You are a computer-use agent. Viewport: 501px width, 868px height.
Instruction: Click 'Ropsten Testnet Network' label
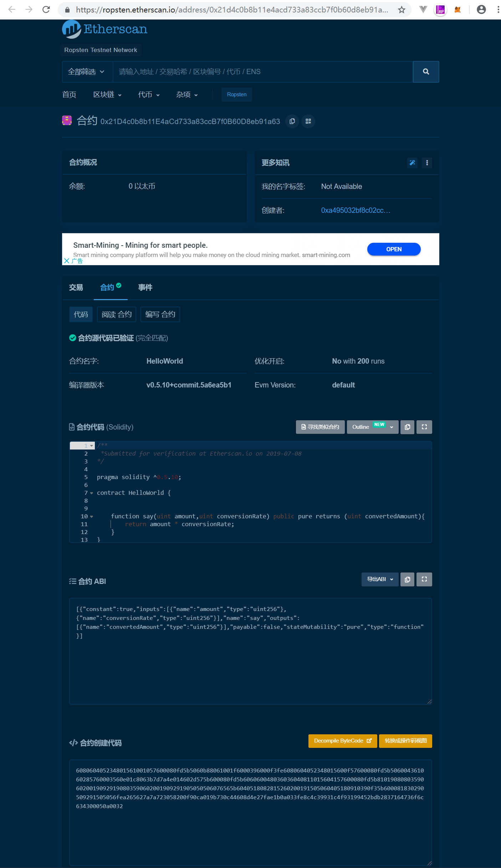pyautogui.click(x=101, y=50)
